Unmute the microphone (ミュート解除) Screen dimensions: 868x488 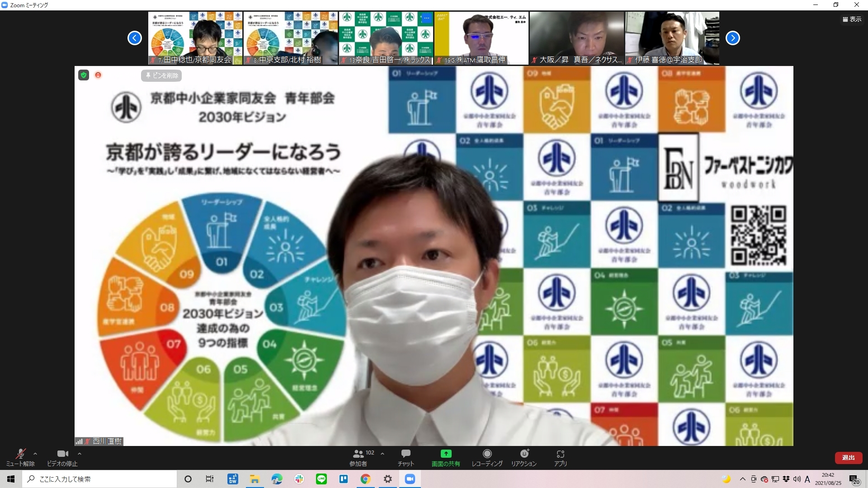point(20,458)
